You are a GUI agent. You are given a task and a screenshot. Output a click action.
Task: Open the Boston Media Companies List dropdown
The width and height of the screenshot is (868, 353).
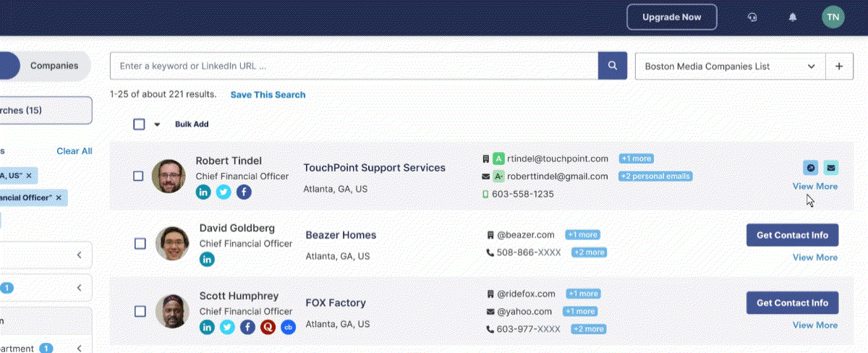pyautogui.click(x=730, y=66)
